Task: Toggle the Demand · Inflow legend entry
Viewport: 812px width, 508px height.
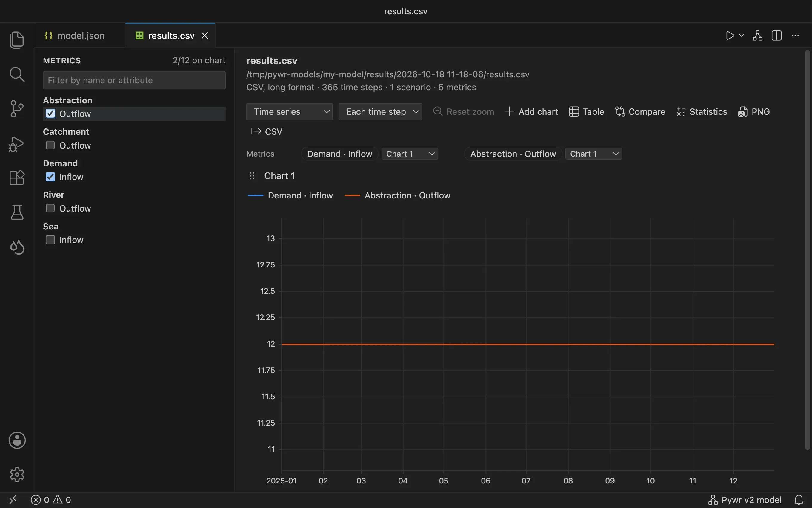Action: [x=290, y=195]
